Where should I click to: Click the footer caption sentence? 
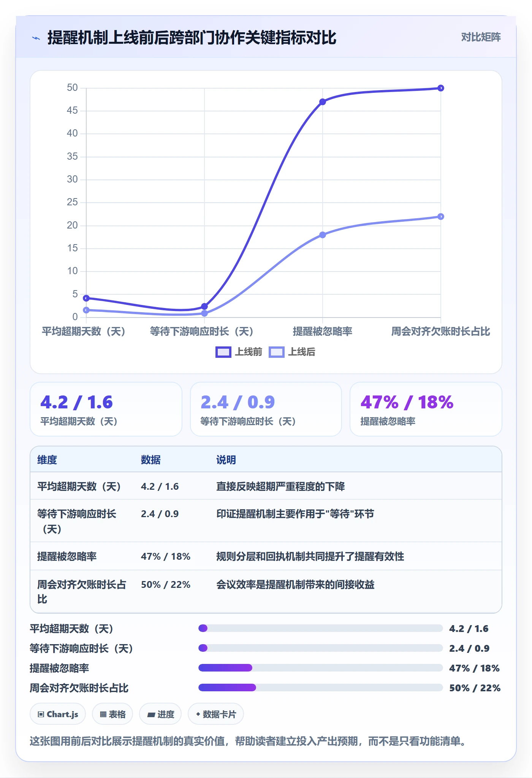(248, 741)
